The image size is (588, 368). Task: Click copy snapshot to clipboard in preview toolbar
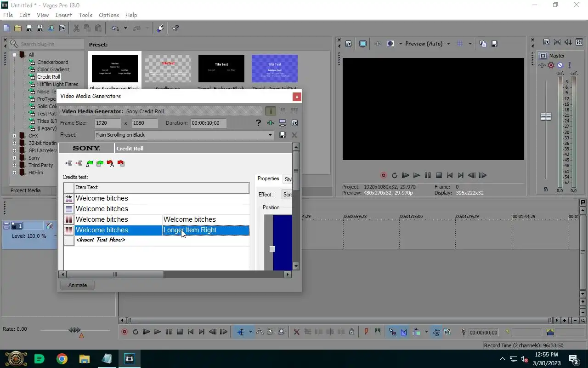pos(483,44)
